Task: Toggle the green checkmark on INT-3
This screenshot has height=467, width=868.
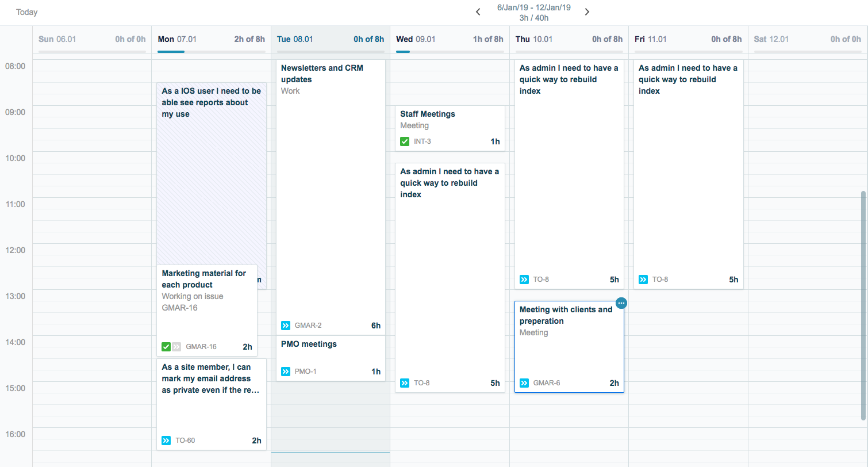Action: [405, 141]
